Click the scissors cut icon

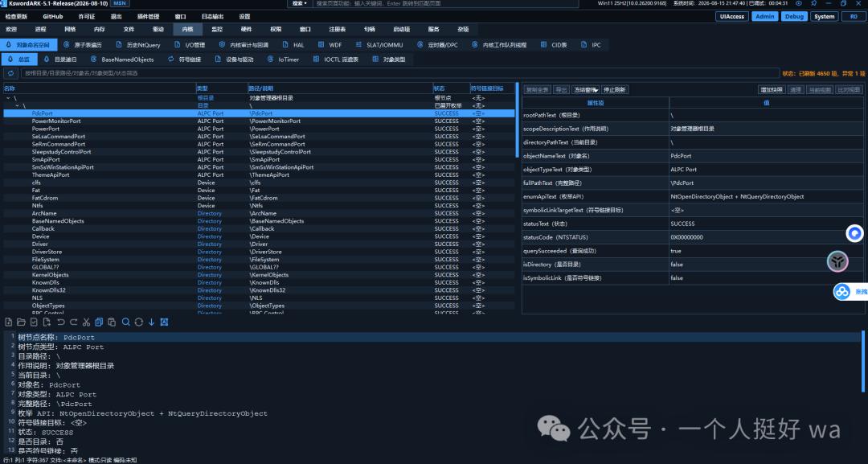(86, 322)
